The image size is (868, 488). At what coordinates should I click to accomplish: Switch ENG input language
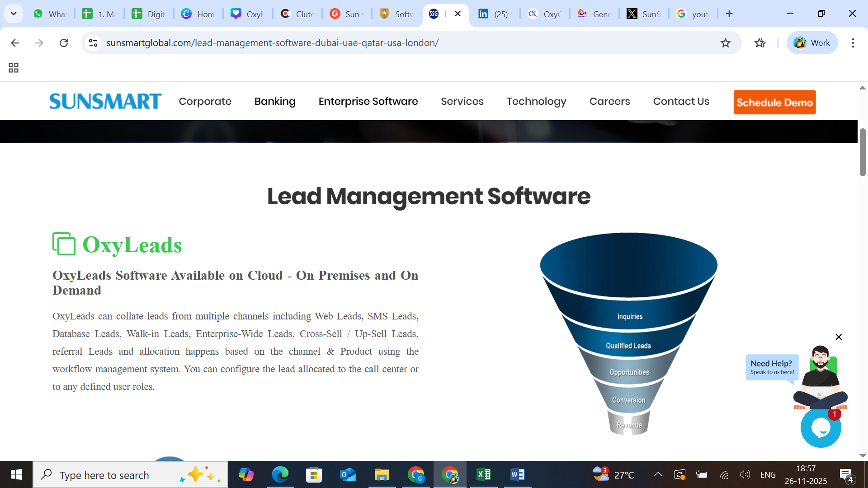click(x=768, y=474)
